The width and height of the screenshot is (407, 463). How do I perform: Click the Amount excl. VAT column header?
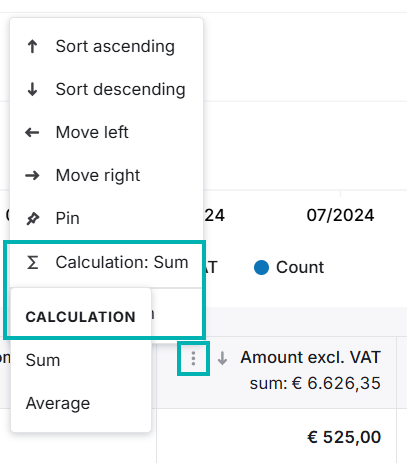(310, 357)
